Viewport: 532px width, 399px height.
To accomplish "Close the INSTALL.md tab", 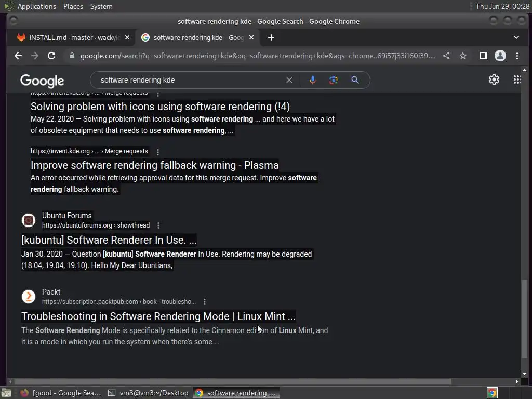I will pos(127,37).
